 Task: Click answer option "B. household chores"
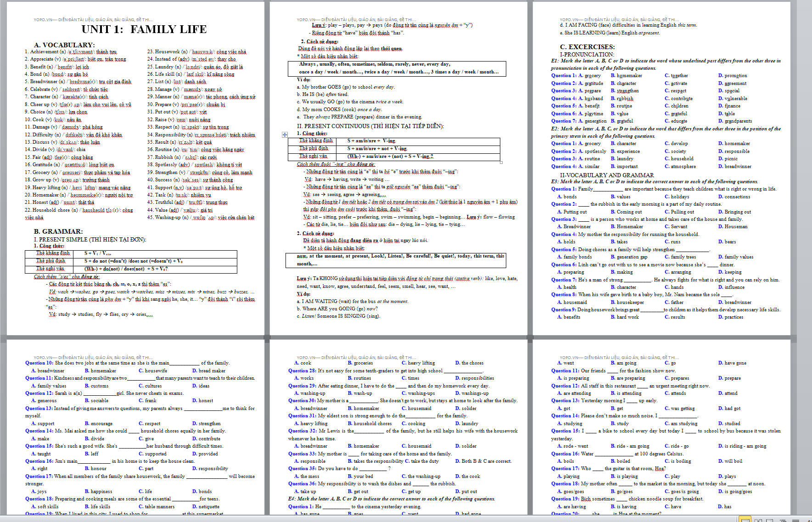tap(370, 423)
